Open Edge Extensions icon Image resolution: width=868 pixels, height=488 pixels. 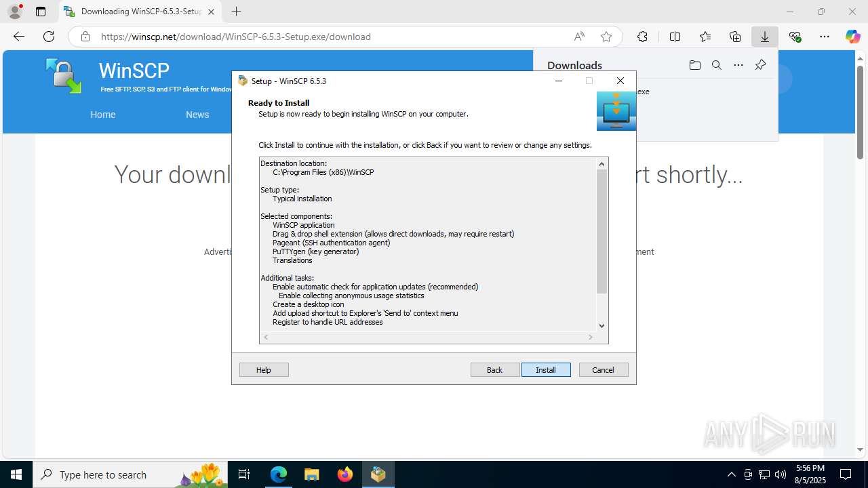click(642, 37)
